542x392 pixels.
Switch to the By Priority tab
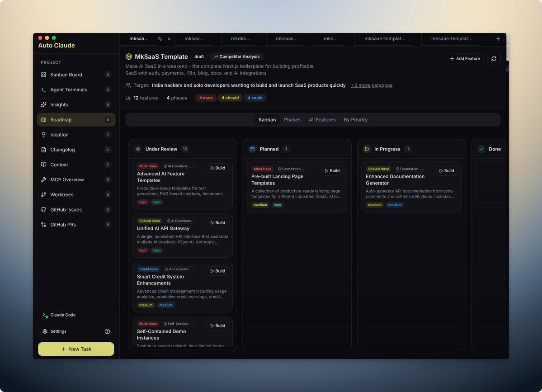pyautogui.click(x=355, y=120)
